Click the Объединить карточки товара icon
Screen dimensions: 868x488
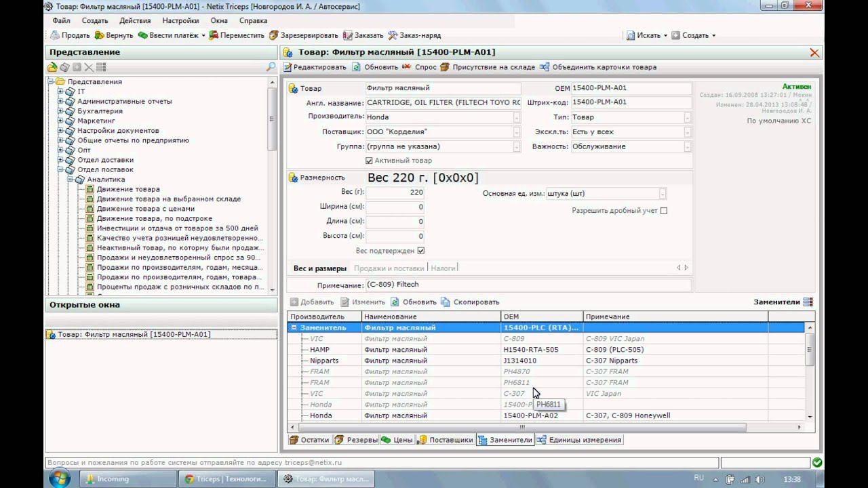point(545,67)
